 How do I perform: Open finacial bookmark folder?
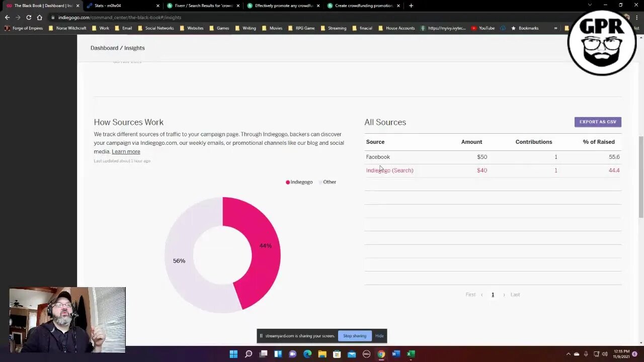click(362, 28)
